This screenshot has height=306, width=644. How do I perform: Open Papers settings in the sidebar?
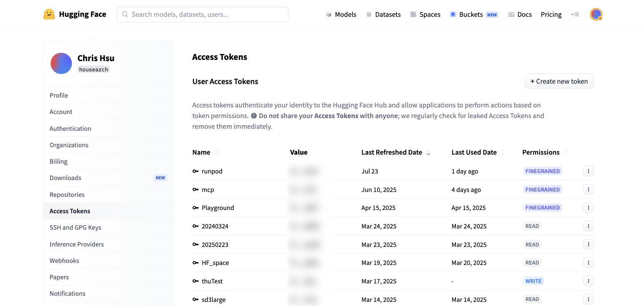108,277
